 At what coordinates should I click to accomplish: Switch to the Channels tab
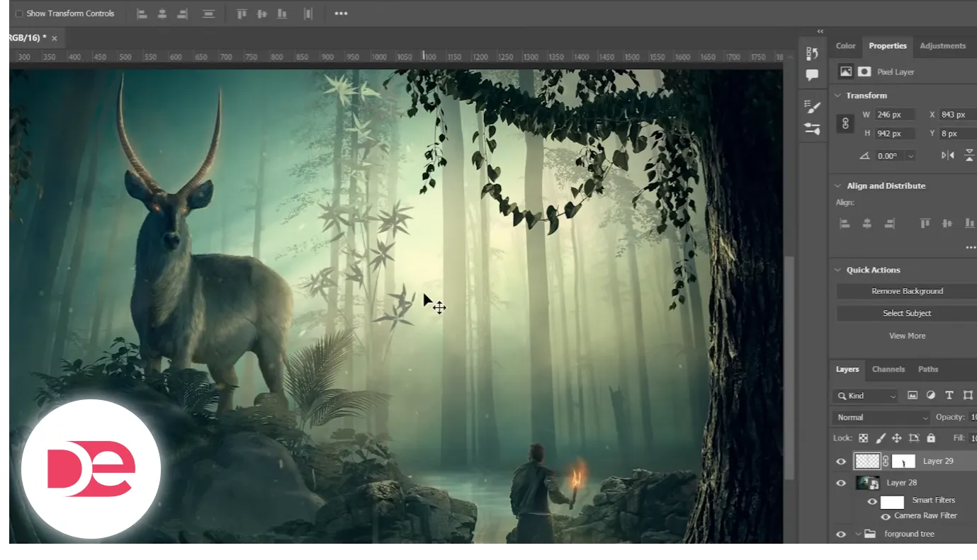pos(888,369)
